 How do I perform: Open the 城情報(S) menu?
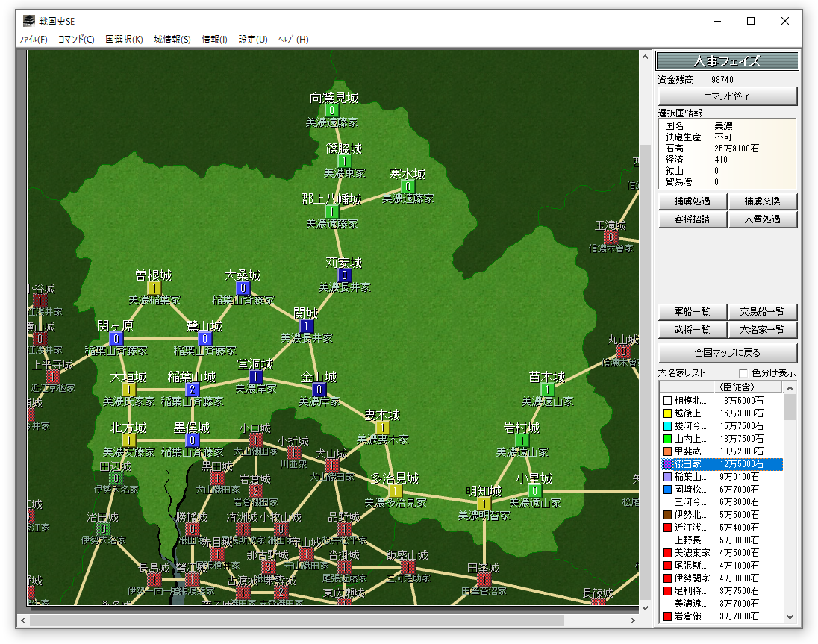pos(172,39)
